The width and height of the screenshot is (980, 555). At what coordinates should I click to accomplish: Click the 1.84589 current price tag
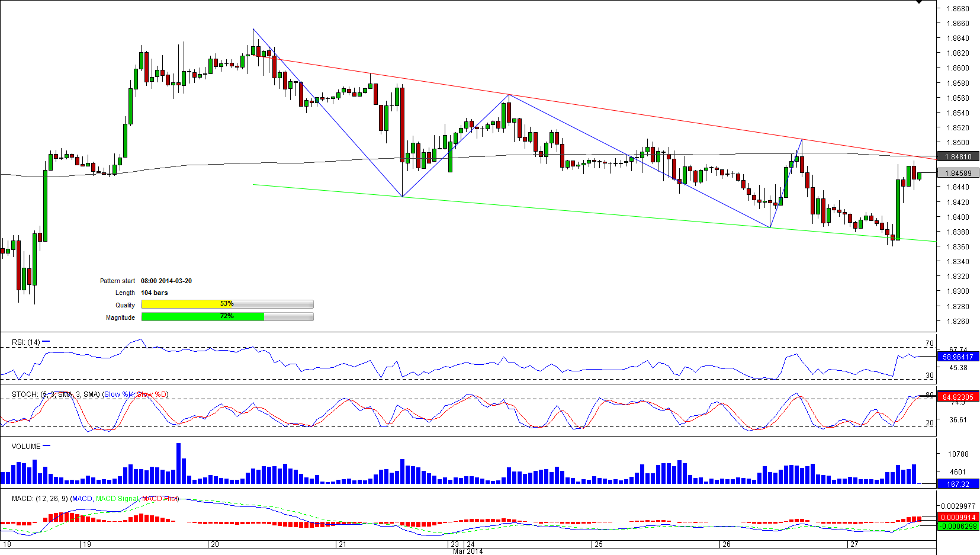click(x=958, y=174)
